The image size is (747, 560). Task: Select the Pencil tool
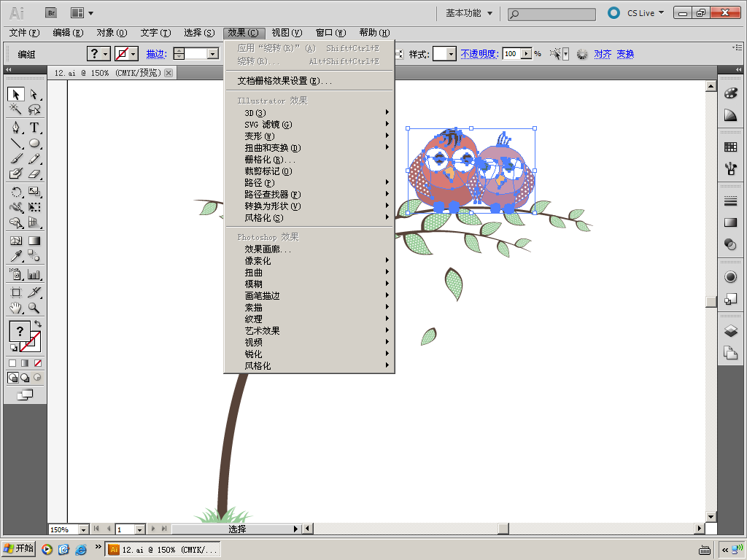coord(34,158)
